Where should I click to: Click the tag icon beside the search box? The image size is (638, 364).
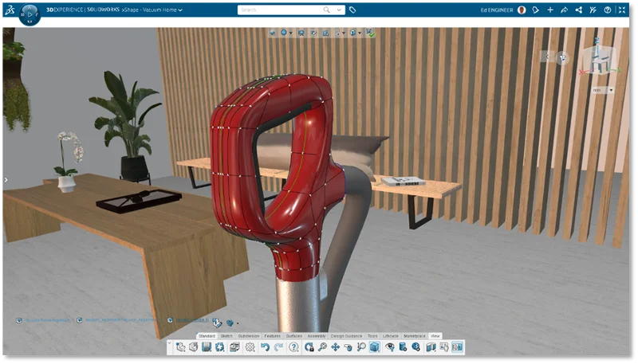tap(352, 10)
